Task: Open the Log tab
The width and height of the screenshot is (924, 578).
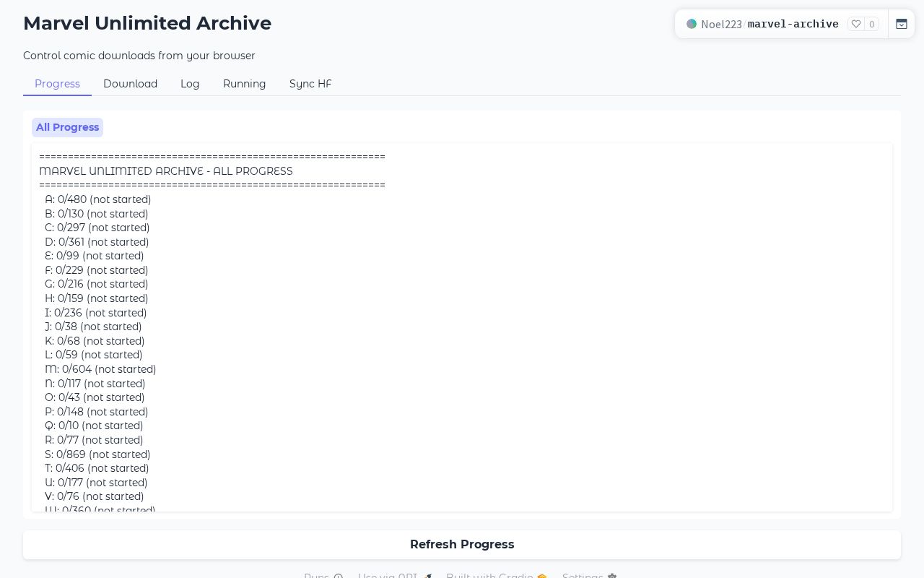Action: pos(190,84)
